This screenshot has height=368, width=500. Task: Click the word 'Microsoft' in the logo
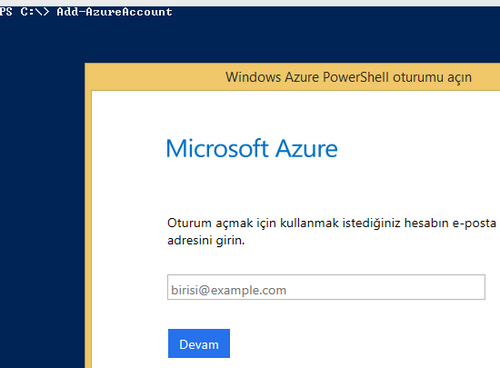click(x=217, y=148)
